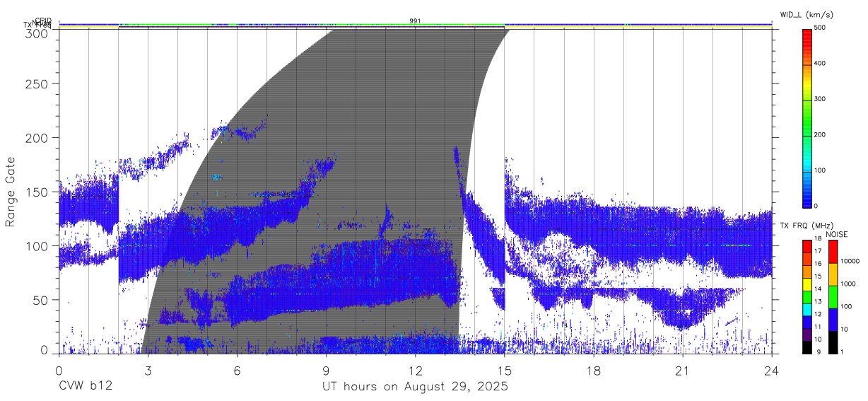Click the red top of the WID color bar
Screen dimensions: 868x401
click(807, 35)
